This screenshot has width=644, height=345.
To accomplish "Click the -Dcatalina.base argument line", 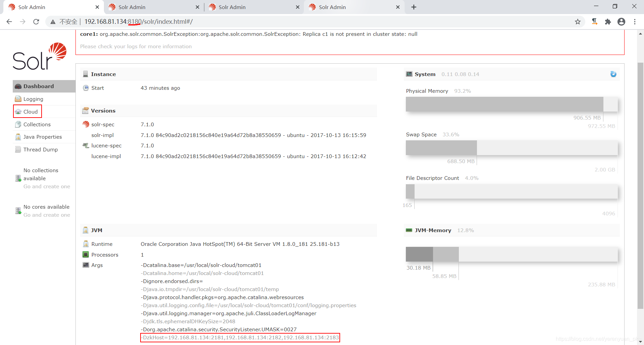I will click(x=201, y=265).
